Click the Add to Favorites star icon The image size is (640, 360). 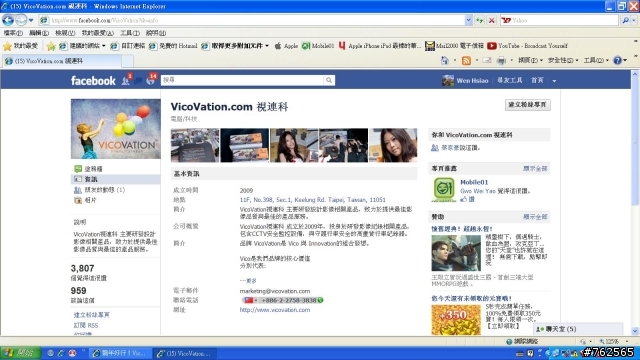point(51,46)
